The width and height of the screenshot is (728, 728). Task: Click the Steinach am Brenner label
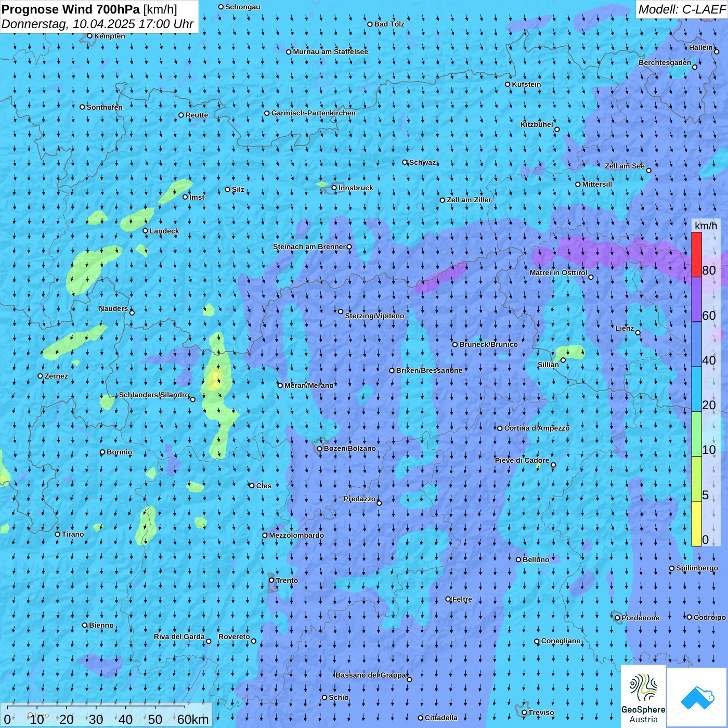309,246
